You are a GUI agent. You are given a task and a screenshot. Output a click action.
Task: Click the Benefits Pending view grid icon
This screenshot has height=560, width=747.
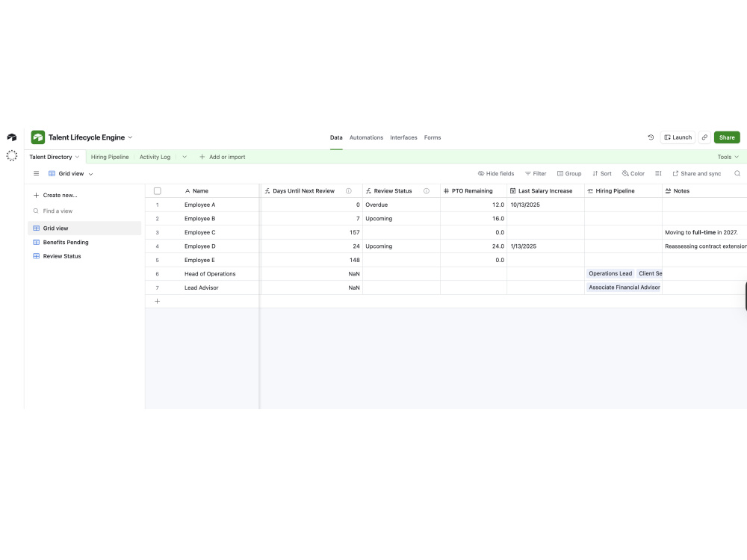(x=36, y=242)
